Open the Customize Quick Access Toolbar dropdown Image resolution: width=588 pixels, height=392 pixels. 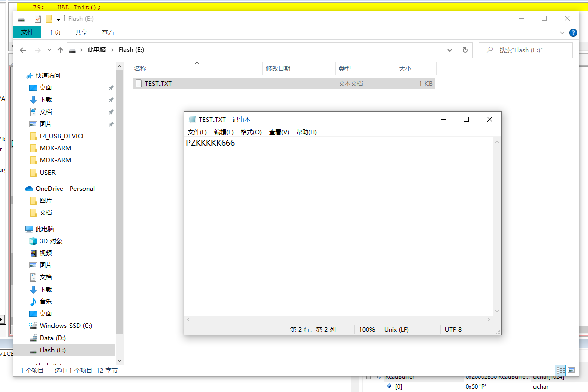click(58, 19)
